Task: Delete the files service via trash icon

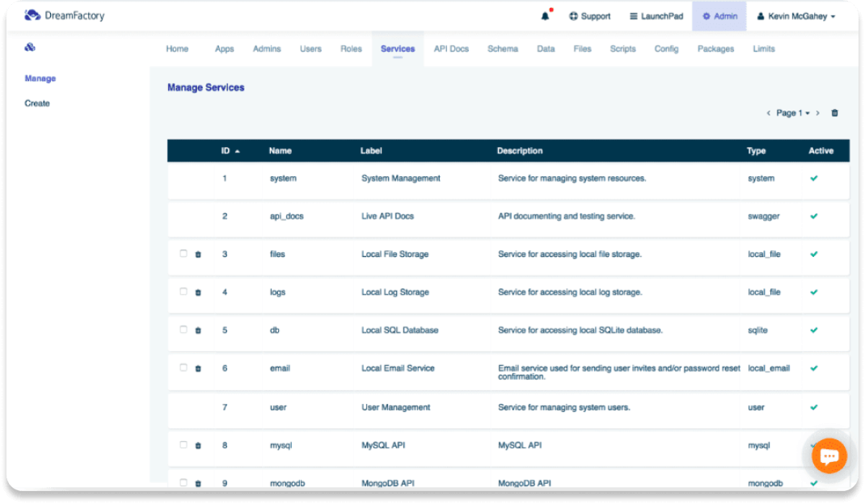Action: 198,254
